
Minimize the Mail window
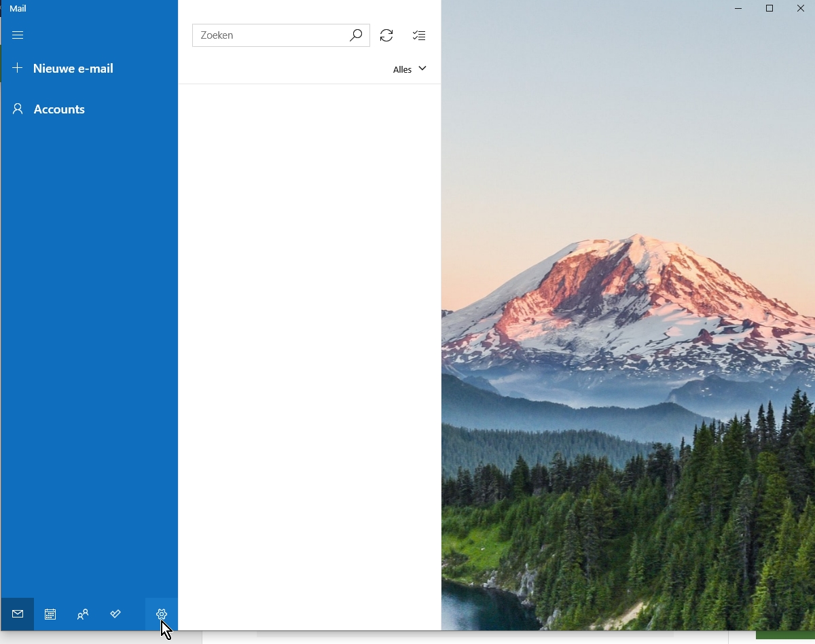(x=738, y=8)
